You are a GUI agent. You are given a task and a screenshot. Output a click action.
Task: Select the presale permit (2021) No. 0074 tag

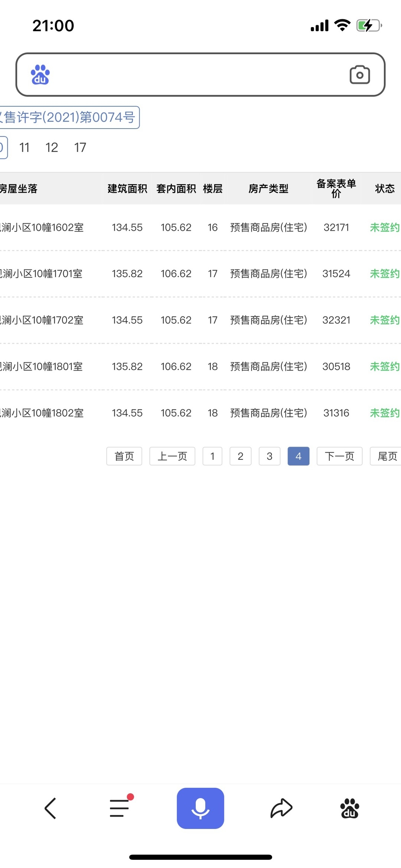pyautogui.click(x=69, y=117)
